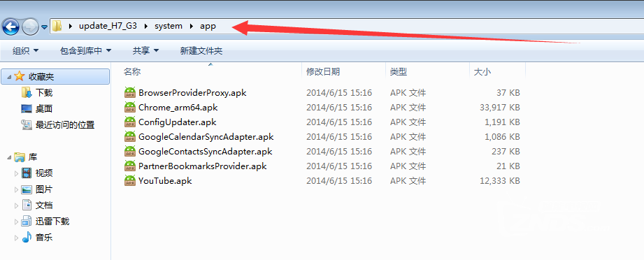Screen dimensions: 644x260
Task: Click the APK icon of BrowserProviderProxy.apk
Action: (x=130, y=92)
